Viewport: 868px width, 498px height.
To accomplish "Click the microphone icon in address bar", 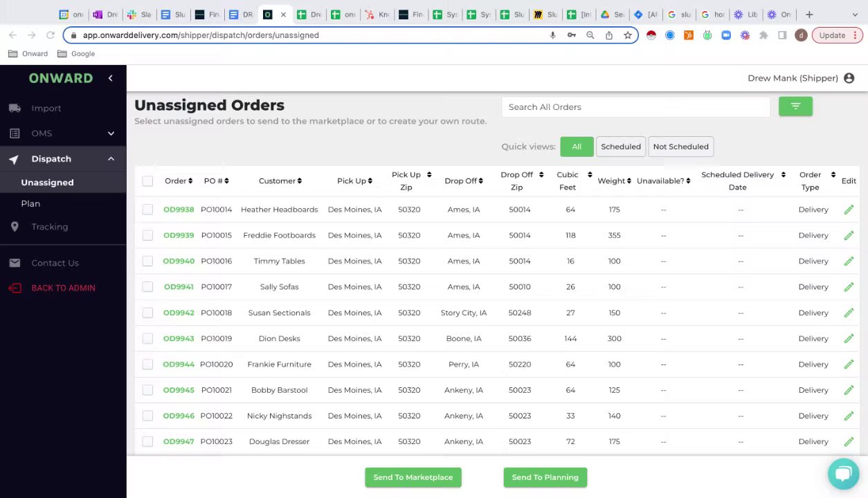I will point(552,35).
